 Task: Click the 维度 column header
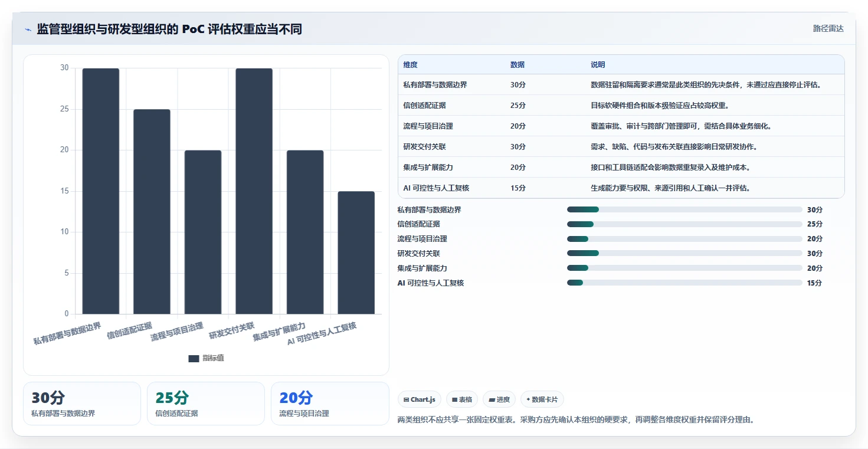(x=411, y=65)
